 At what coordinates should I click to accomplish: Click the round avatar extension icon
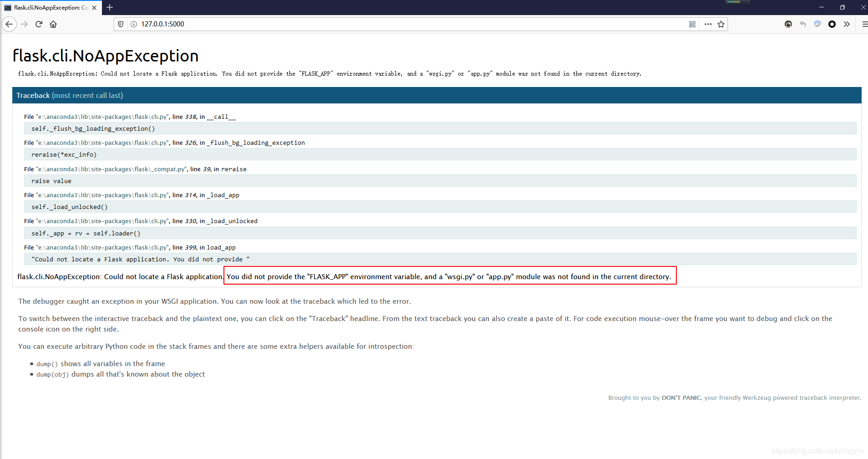(x=788, y=24)
